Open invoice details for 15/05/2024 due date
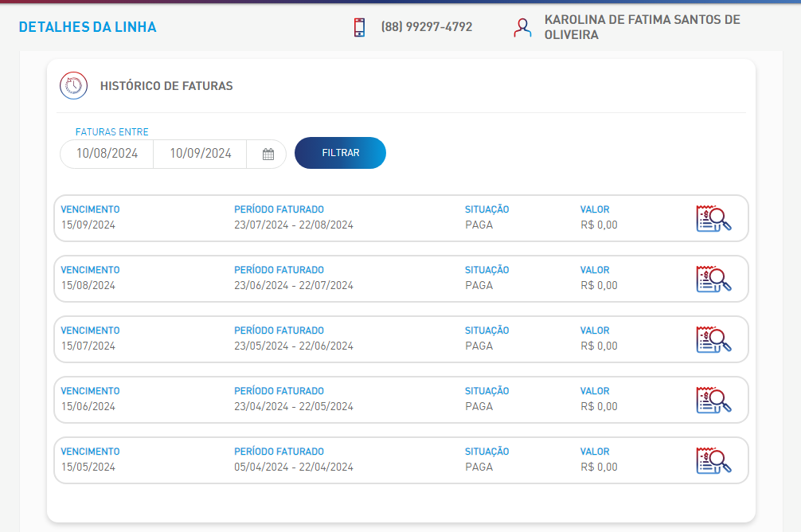This screenshot has width=801, height=532. pyautogui.click(x=713, y=460)
